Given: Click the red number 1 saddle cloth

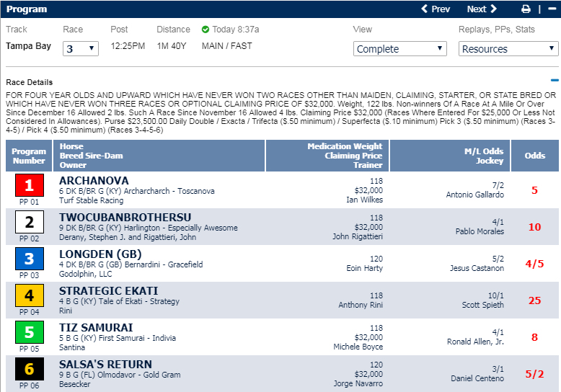Looking at the screenshot, I should 30,185.
